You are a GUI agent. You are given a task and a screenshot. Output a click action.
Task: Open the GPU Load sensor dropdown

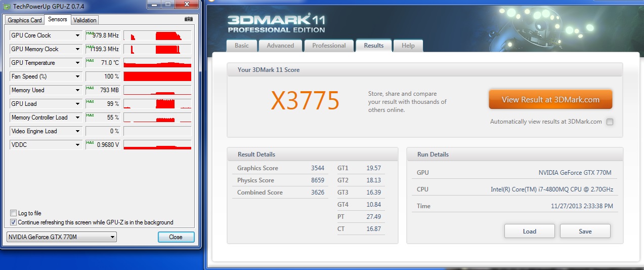tap(78, 104)
